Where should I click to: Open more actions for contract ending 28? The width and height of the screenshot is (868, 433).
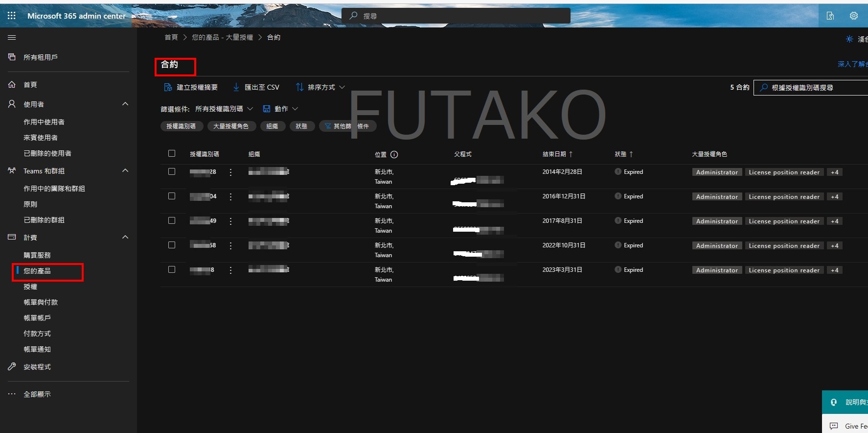[230, 172]
